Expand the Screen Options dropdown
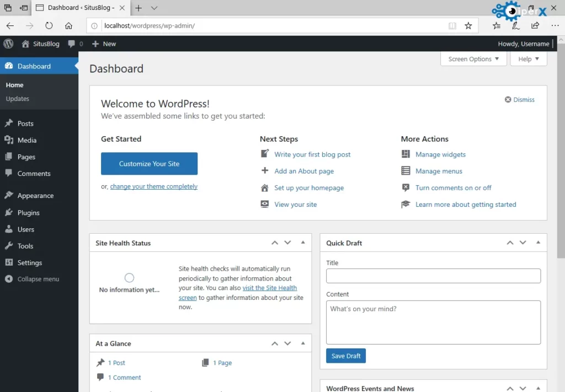The width and height of the screenshot is (565, 392). (473, 59)
